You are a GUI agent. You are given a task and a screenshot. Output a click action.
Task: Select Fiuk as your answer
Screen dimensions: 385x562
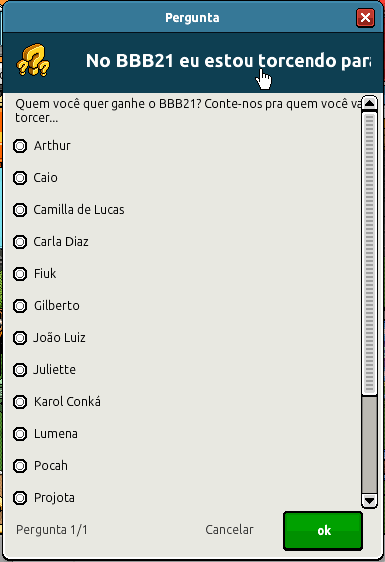coord(20,274)
